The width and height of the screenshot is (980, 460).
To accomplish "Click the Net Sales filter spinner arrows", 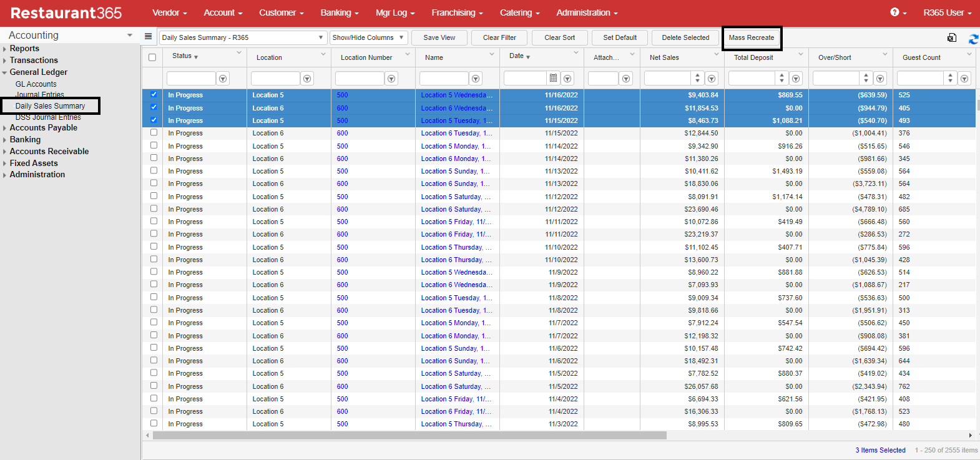I will click(697, 78).
